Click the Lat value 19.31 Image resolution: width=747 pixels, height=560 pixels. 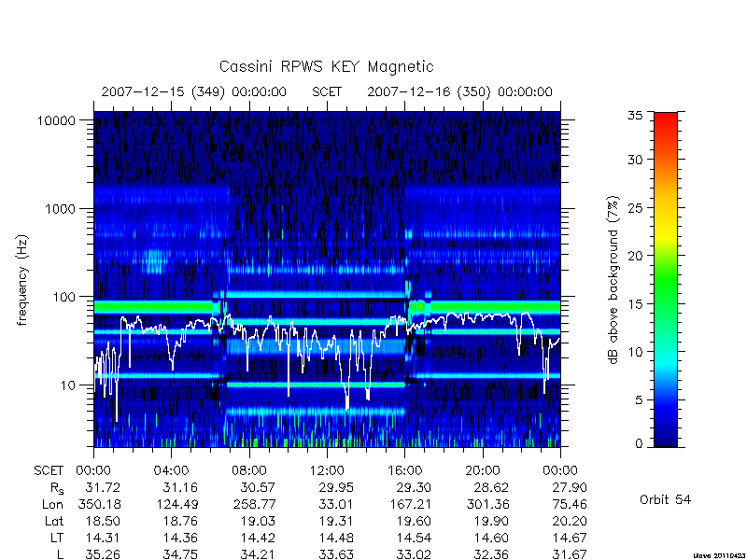coord(336,521)
